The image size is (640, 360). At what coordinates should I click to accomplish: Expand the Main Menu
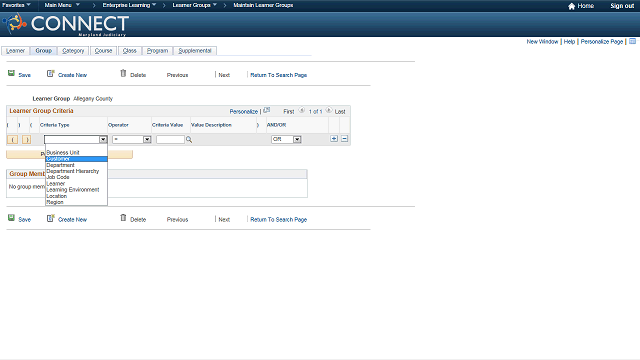click(x=62, y=5)
